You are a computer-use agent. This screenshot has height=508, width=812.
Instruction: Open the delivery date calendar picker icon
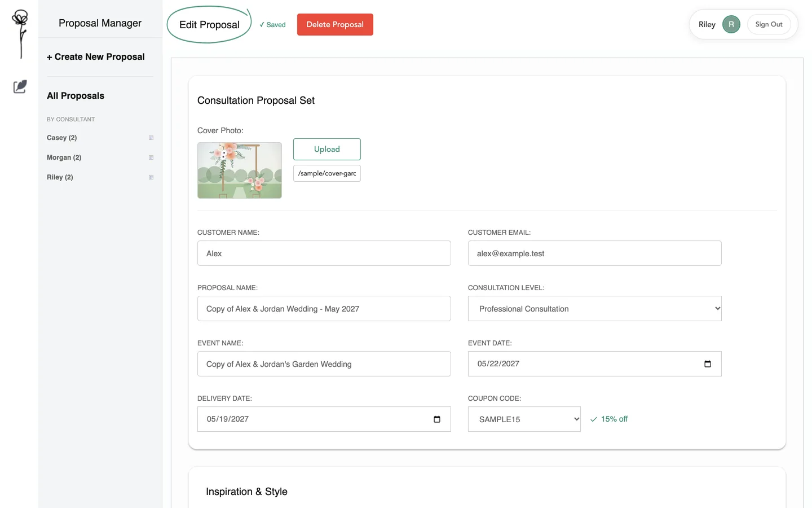pyautogui.click(x=437, y=419)
